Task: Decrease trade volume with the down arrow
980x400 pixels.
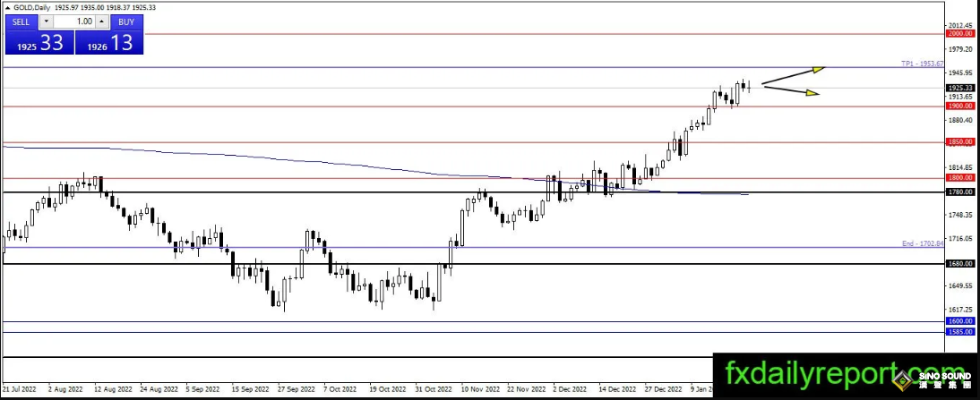Action: click(47, 21)
